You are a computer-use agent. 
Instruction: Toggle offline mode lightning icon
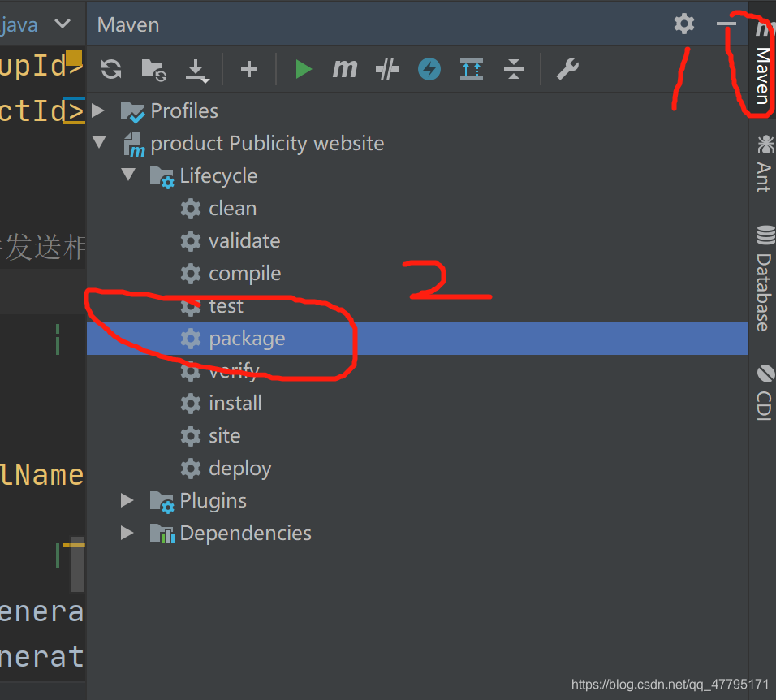click(x=429, y=69)
